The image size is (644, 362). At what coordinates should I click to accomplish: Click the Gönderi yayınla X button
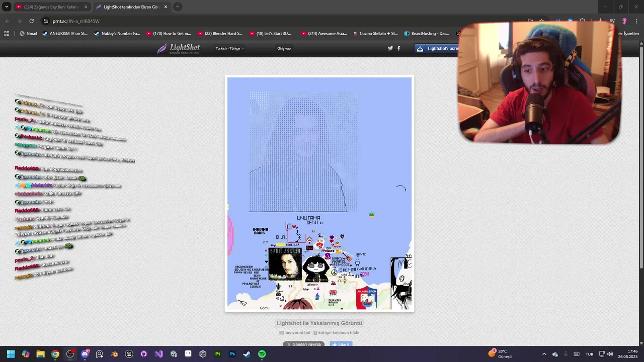[304, 344]
